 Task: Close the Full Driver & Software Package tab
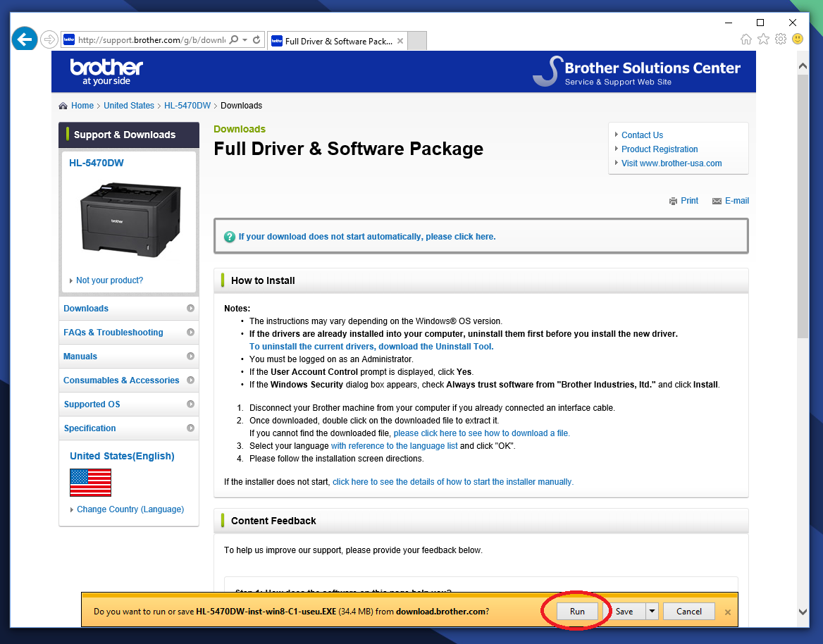400,41
